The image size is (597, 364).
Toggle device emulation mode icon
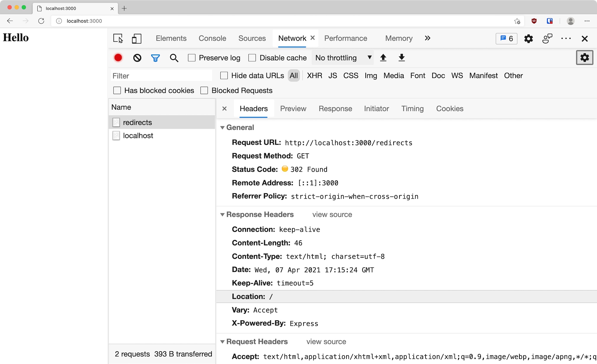coord(137,38)
